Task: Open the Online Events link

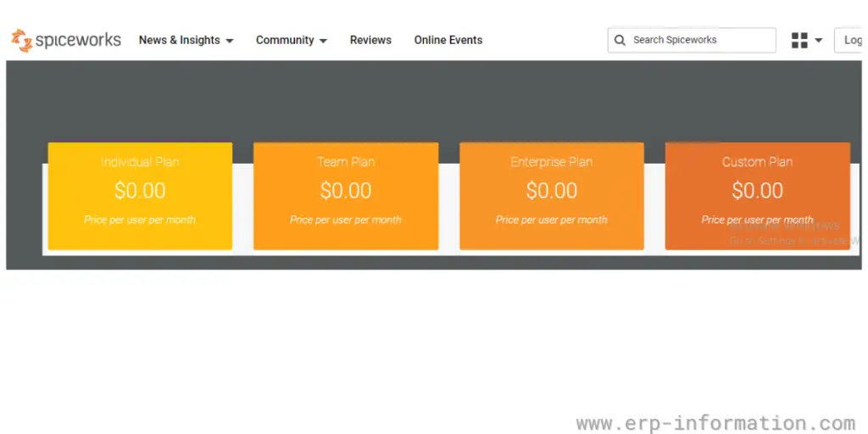Action: tap(448, 40)
